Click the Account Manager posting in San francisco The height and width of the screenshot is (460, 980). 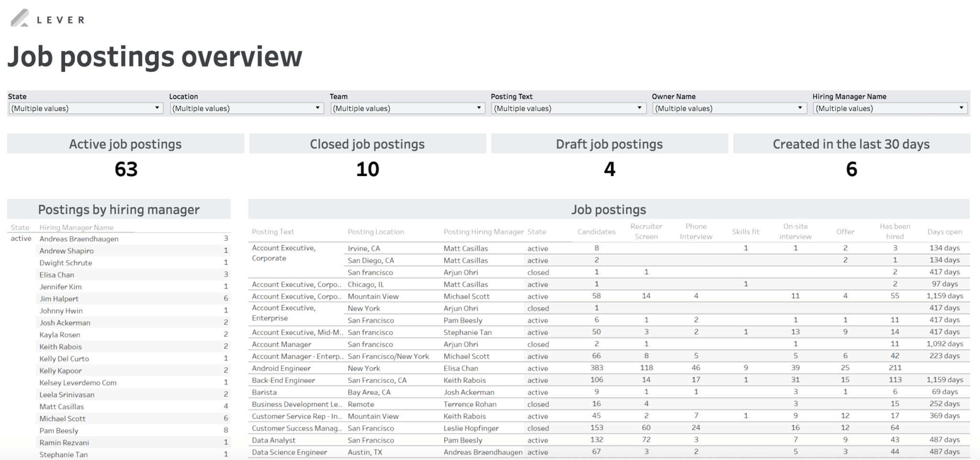tap(281, 344)
